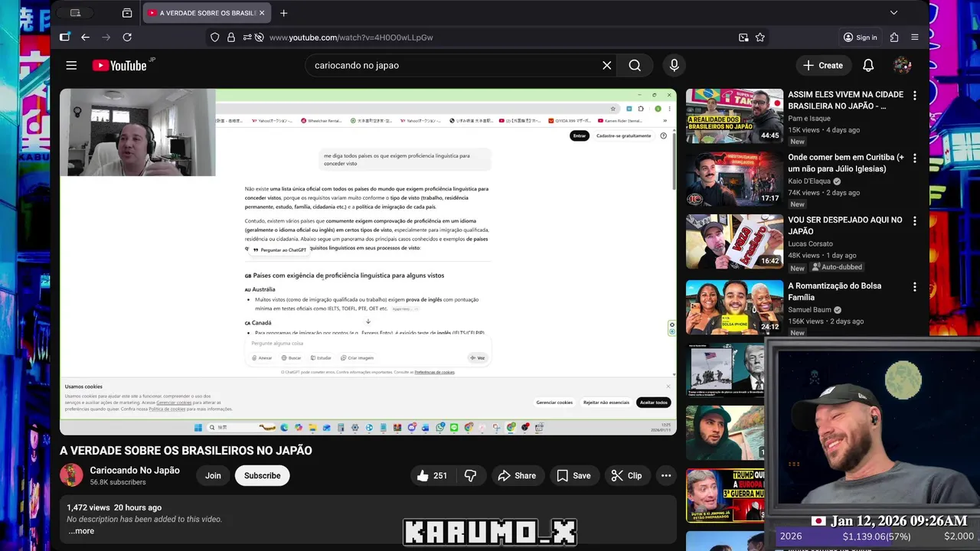This screenshot has height=551, width=980.
Task: Select the A VERDADE SOBRE OS BRASILEIROS tab
Action: click(207, 13)
